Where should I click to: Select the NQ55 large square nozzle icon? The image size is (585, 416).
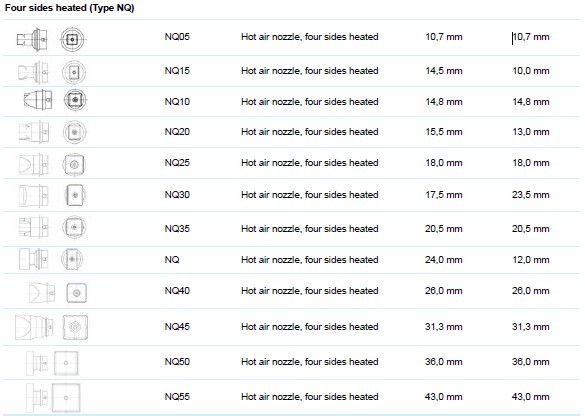pyautogui.click(x=66, y=398)
